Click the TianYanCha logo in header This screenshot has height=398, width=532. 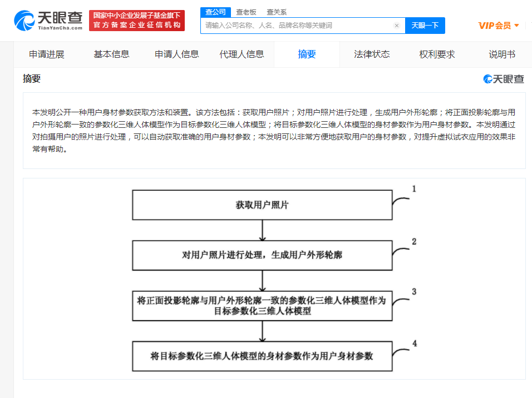point(48,21)
